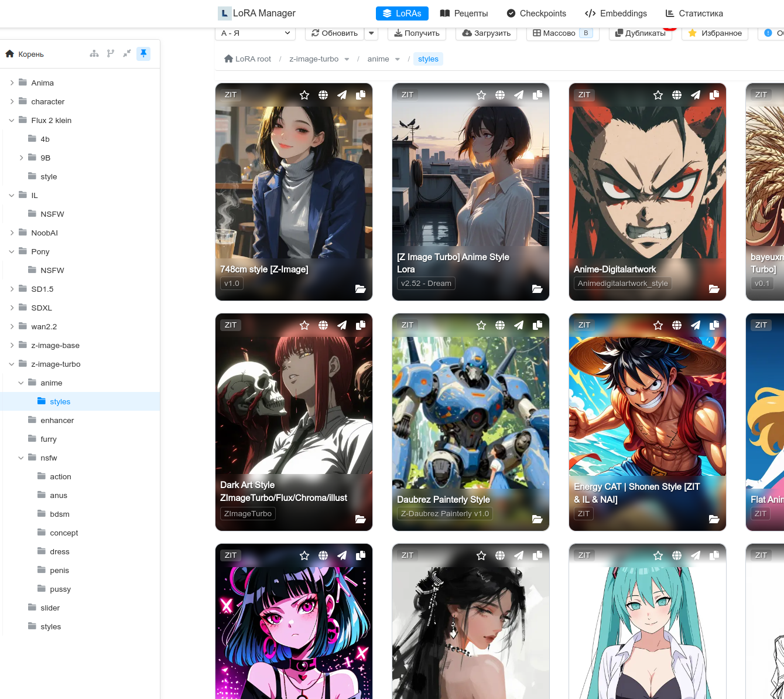Star the Energy CAT Shonen Style card
This screenshot has height=699, width=784.
pos(658,325)
